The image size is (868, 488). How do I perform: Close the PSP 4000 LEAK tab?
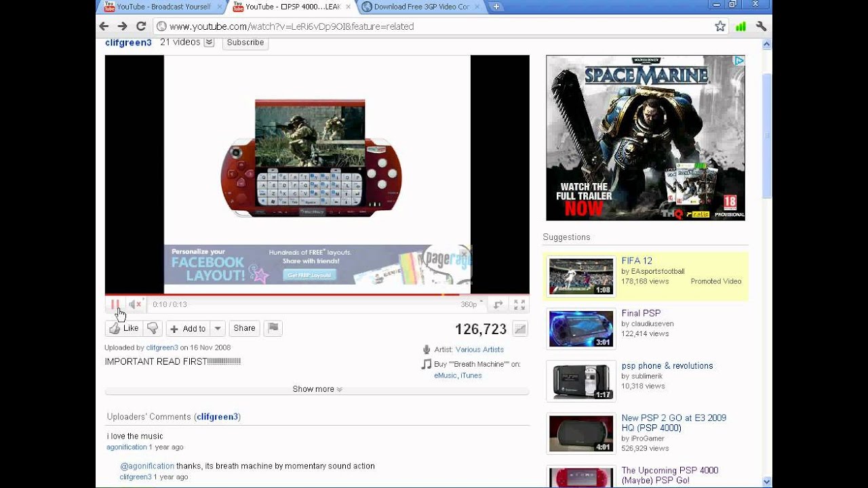point(348,7)
